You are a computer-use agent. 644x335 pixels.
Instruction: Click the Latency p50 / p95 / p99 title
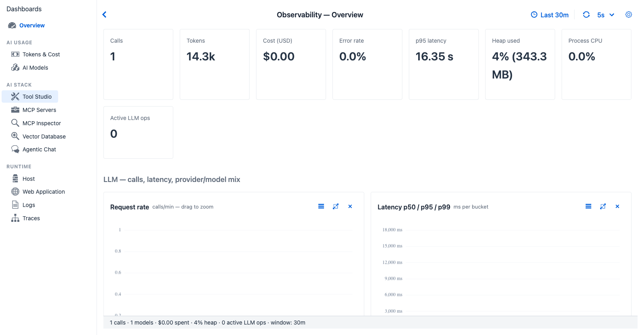click(x=414, y=207)
